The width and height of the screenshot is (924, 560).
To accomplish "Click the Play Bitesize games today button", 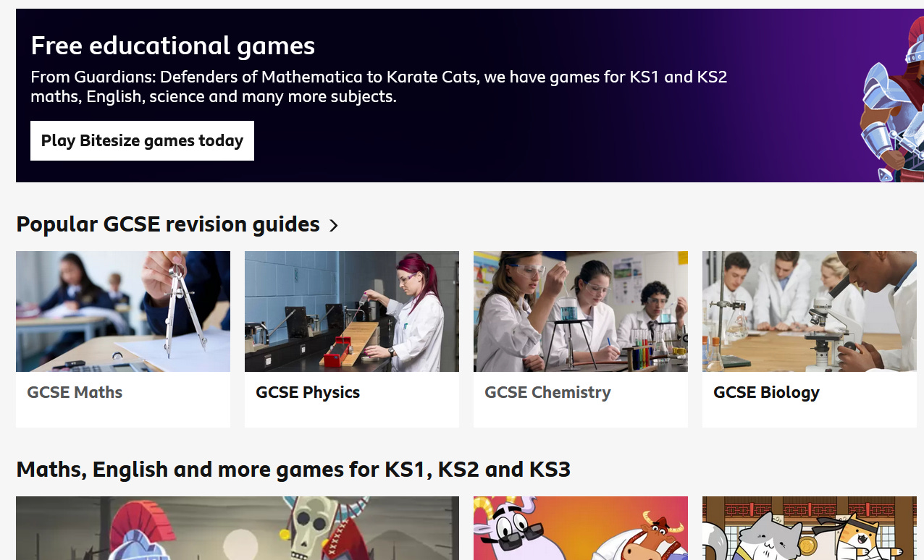I will pyautogui.click(x=142, y=140).
